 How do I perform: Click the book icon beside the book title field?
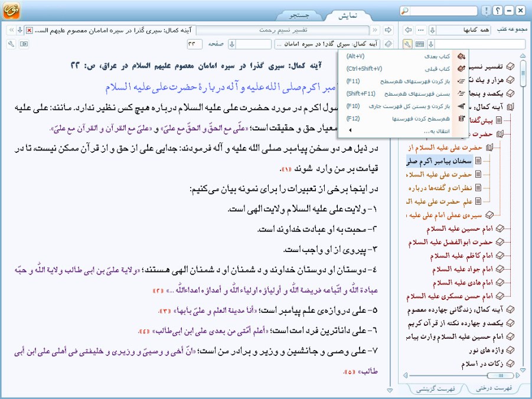tap(389, 44)
